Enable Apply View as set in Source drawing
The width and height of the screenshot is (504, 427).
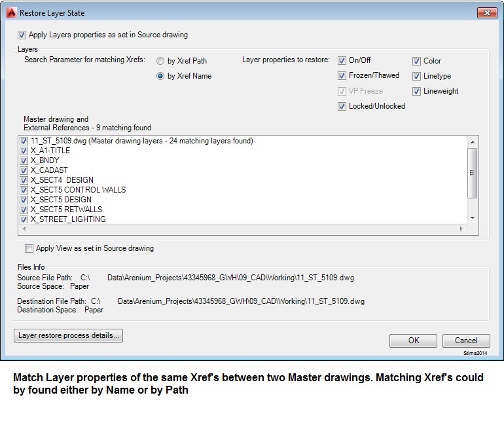(29, 248)
